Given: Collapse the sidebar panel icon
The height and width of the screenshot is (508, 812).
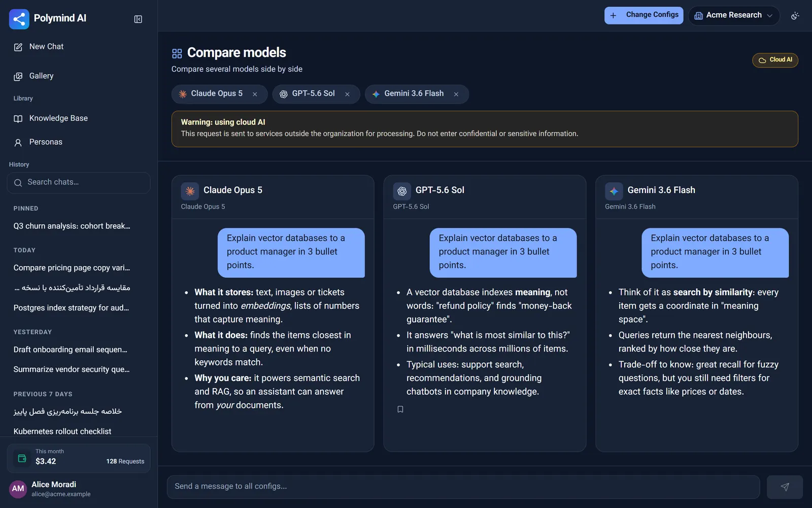Looking at the screenshot, I should click(x=138, y=19).
